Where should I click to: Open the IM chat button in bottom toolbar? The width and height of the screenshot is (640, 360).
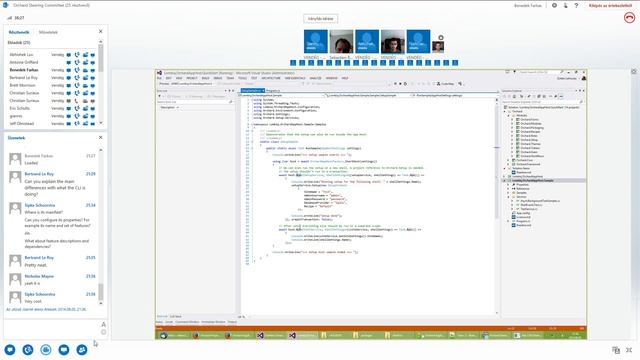click(10, 350)
